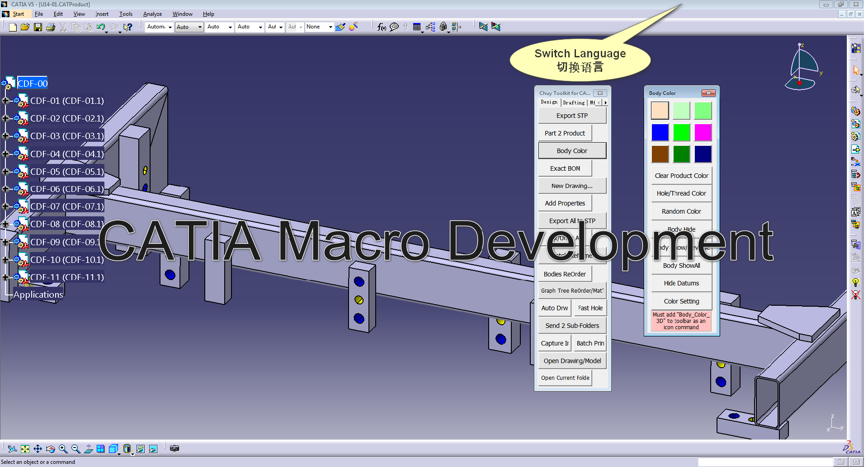Click the Hide Datums button
The width and height of the screenshot is (868, 467).
tap(681, 283)
